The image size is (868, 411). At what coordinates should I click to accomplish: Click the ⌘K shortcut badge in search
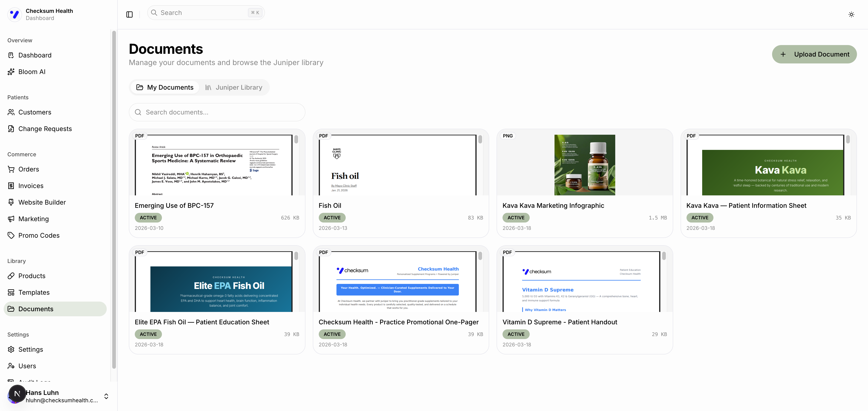255,13
